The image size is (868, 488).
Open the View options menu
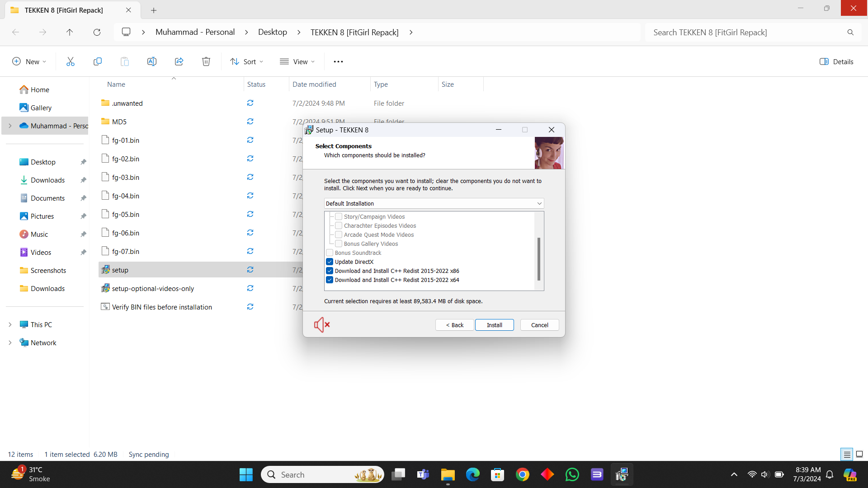point(297,61)
